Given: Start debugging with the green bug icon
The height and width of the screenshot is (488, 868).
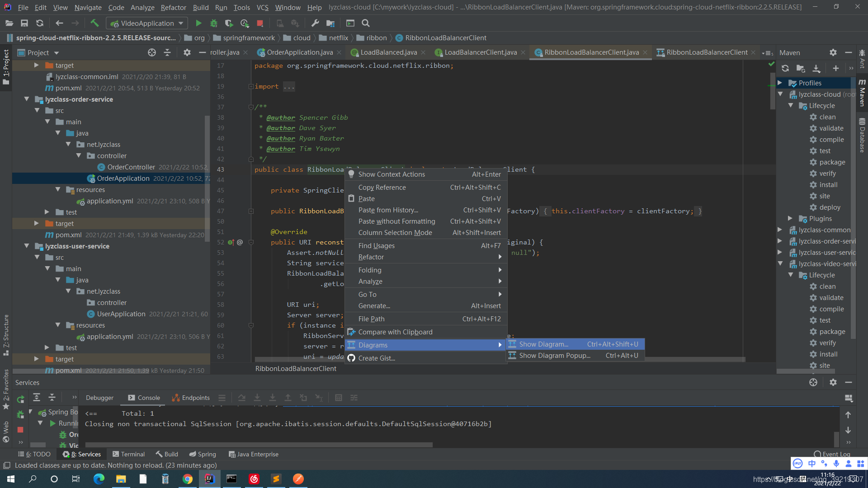Looking at the screenshot, I should click(x=214, y=23).
